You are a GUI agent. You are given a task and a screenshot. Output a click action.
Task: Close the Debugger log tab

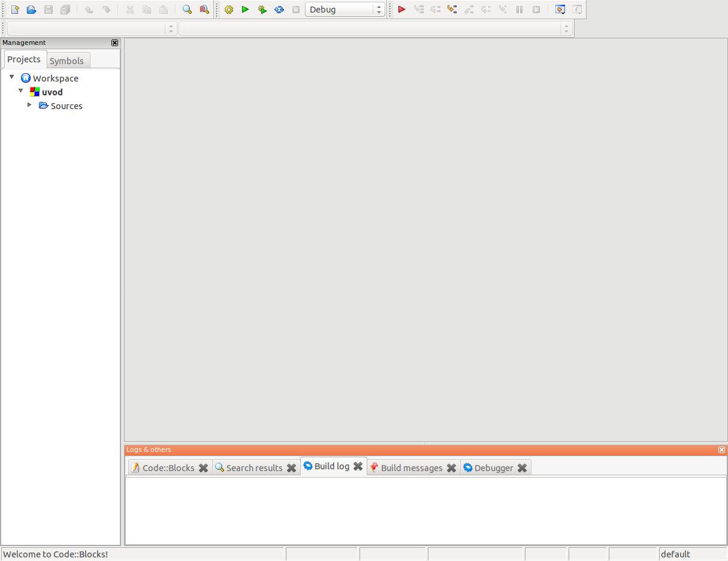point(522,468)
